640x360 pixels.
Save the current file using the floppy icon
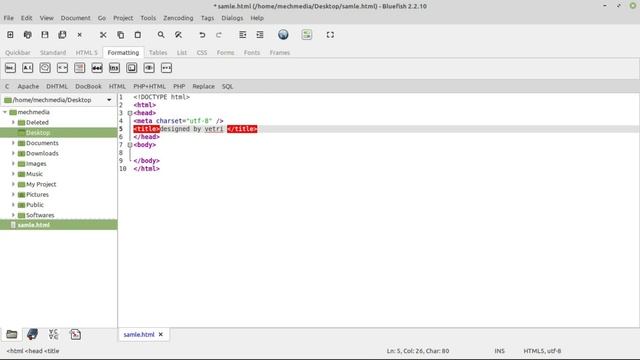[44, 35]
